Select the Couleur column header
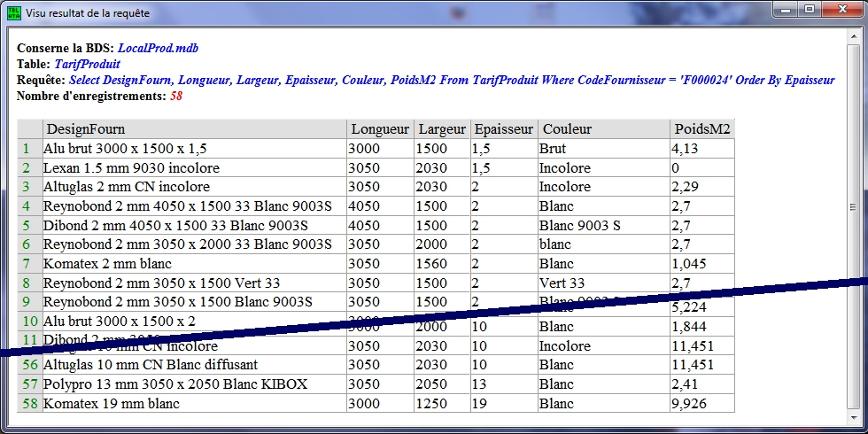868x434 pixels. [x=603, y=129]
